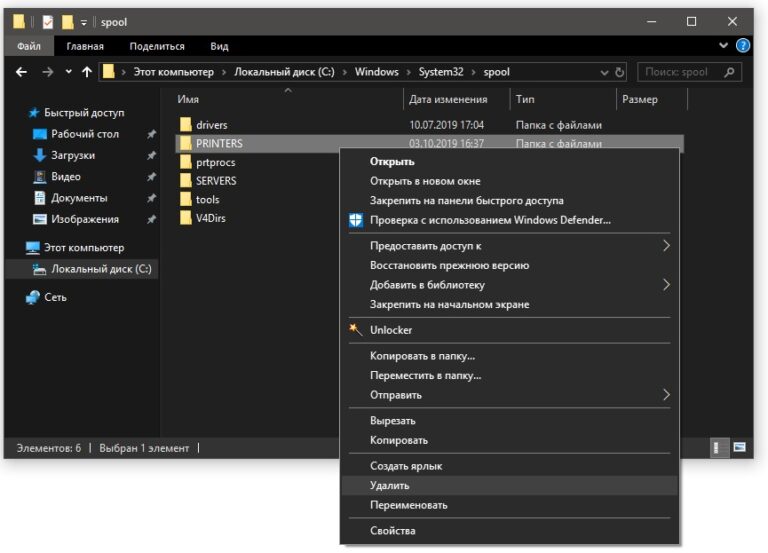Image resolution: width=768 pixels, height=553 pixels.
Task: Sort by the Имя column header
Action: coord(188,99)
